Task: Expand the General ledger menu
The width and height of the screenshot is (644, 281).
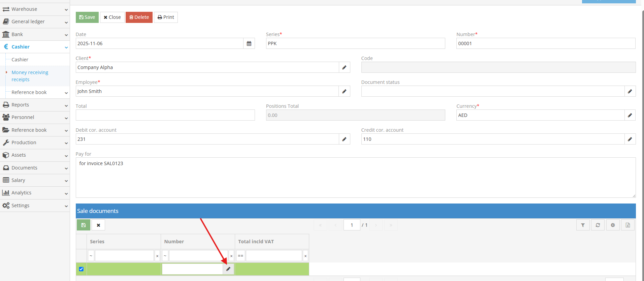Action: pos(35,22)
